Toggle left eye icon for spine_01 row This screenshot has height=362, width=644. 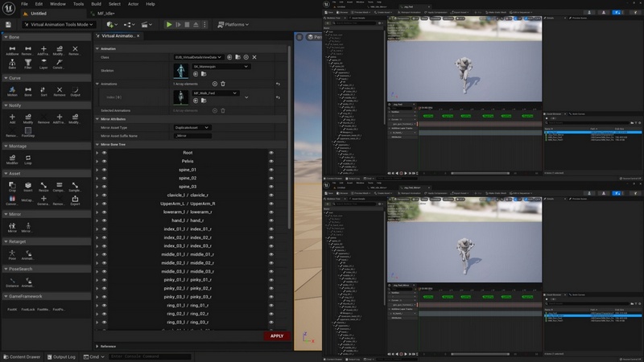(104, 170)
